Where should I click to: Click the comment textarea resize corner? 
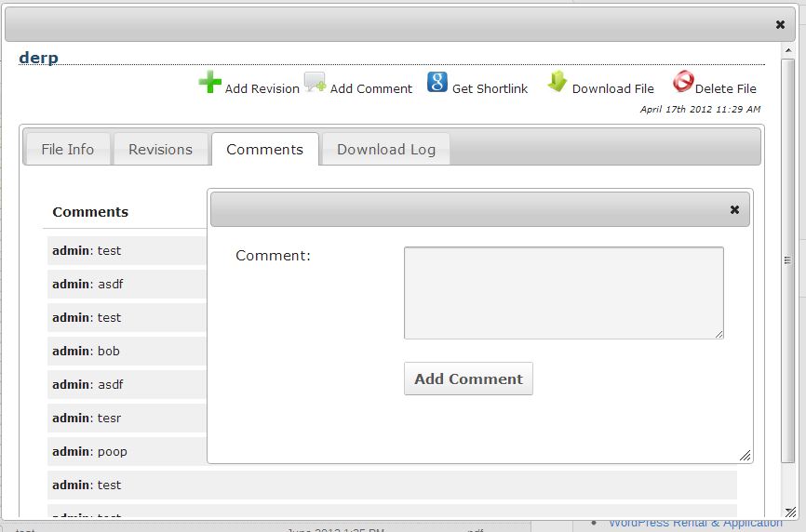[x=719, y=334]
